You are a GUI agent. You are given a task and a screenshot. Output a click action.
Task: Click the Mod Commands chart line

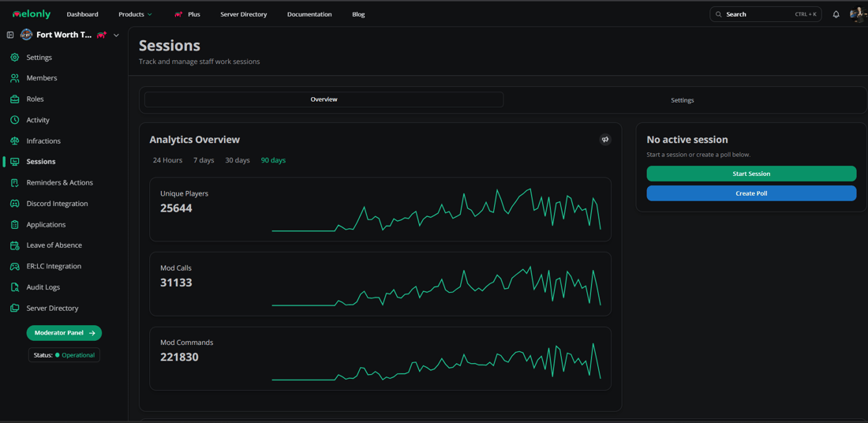[436, 361]
